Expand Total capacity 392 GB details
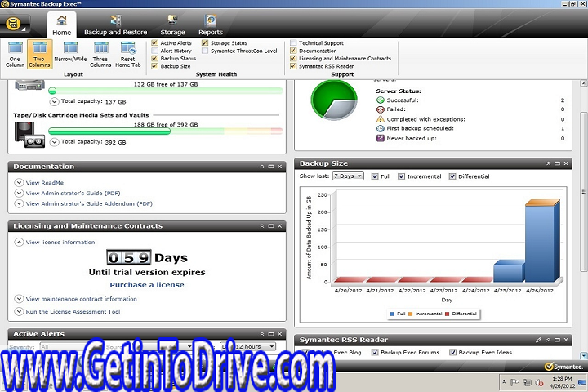This screenshot has height=392, width=588. tap(55, 142)
